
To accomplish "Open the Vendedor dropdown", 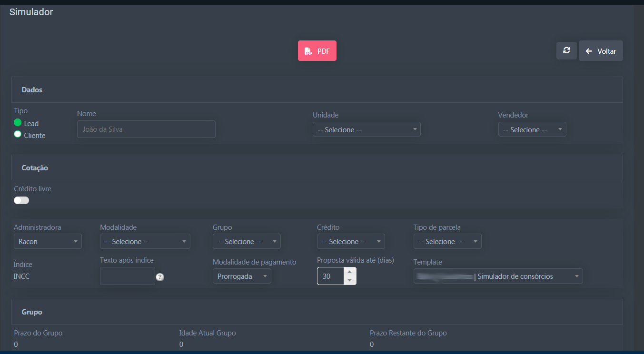I will pos(532,129).
